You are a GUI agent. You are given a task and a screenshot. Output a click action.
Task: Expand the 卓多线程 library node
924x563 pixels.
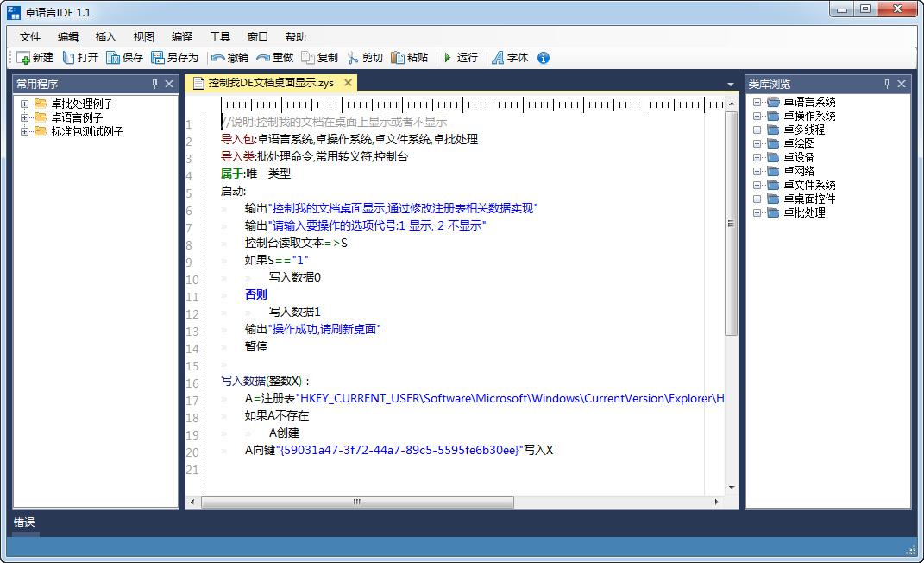[x=757, y=130]
